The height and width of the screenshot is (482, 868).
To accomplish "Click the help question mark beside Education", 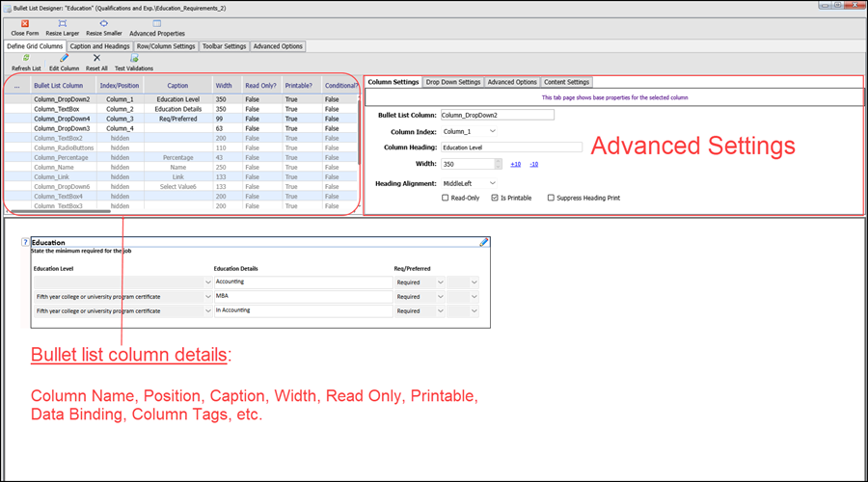I will coord(25,242).
